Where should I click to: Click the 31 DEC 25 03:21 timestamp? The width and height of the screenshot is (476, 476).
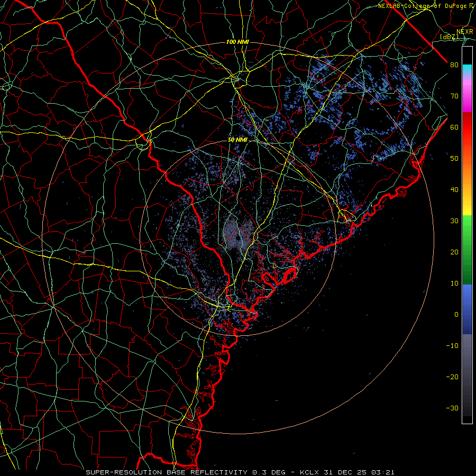pos(361,472)
